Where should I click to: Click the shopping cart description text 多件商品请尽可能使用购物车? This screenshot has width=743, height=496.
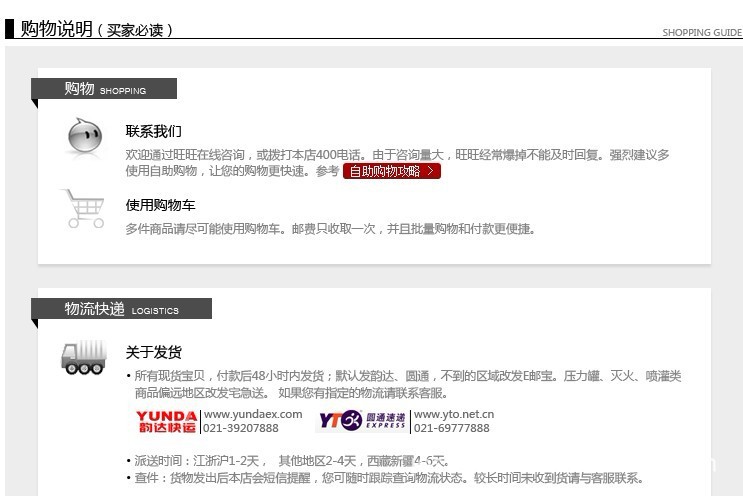330,229
